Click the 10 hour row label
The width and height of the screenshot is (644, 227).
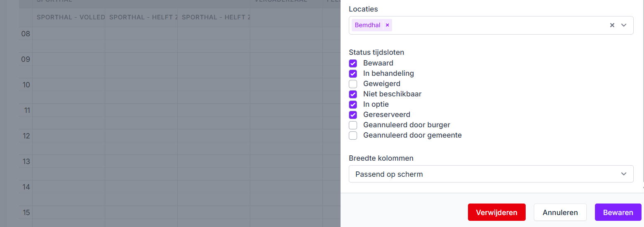(26, 85)
